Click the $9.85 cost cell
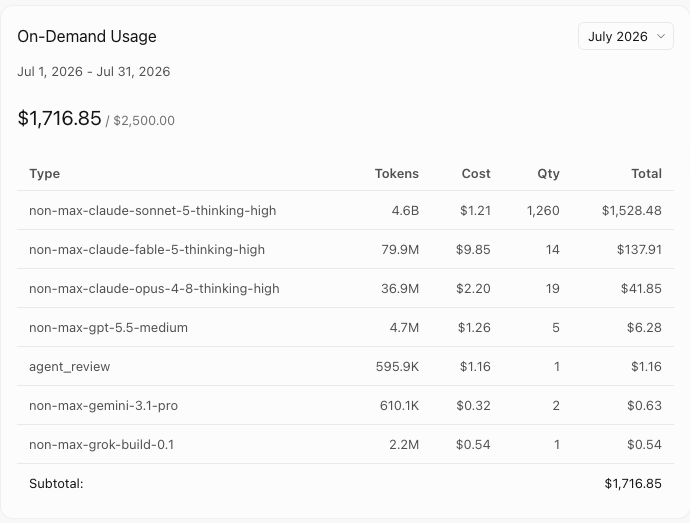Viewport: 690px width, 523px height. click(473, 250)
